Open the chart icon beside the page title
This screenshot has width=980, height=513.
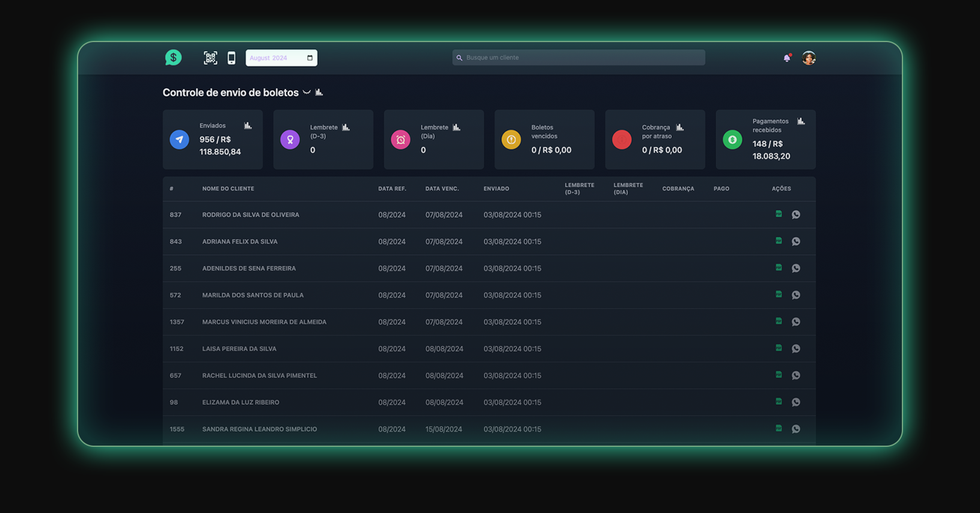(x=319, y=92)
